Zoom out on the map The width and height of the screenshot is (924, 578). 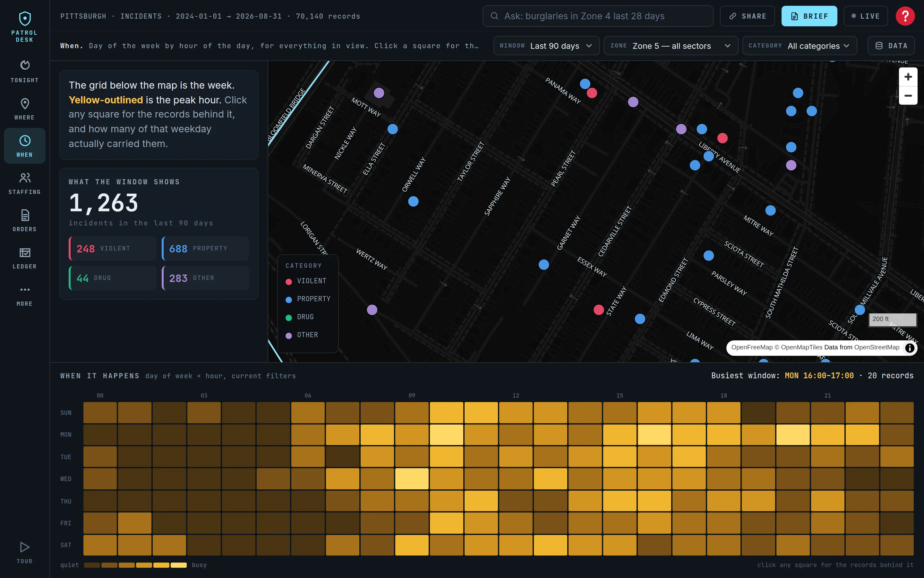tap(908, 96)
